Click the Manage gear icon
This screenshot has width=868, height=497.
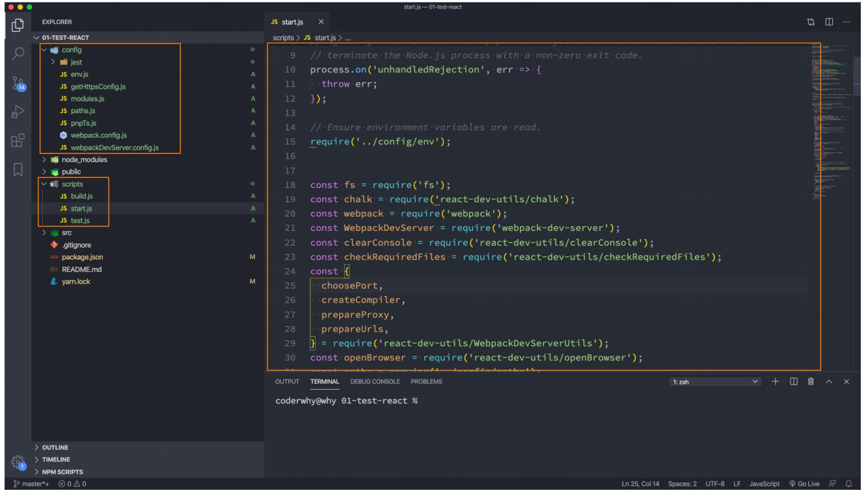point(18,462)
